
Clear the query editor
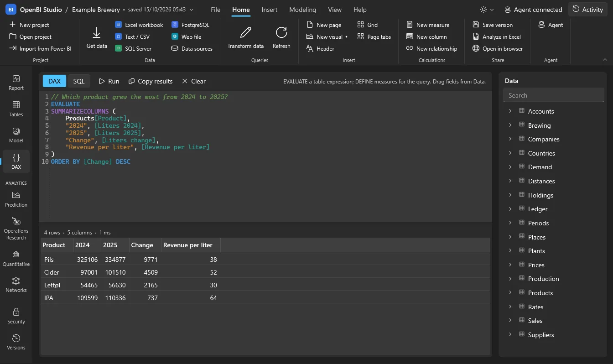(194, 81)
